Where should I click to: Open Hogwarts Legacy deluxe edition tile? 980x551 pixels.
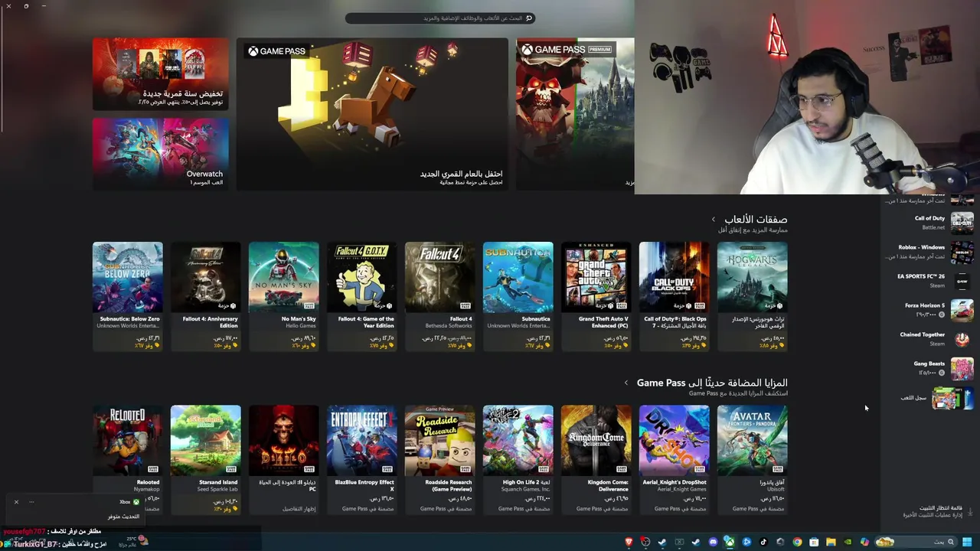click(753, 296)
